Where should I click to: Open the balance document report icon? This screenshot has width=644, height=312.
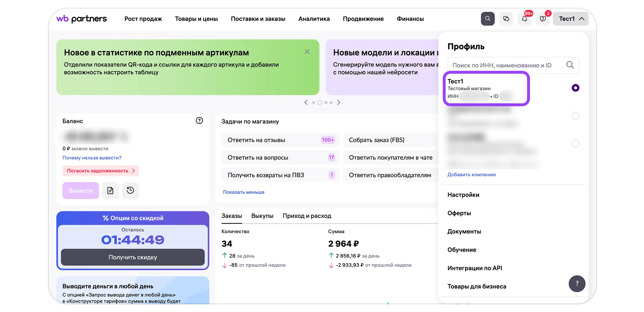point(110,190)
